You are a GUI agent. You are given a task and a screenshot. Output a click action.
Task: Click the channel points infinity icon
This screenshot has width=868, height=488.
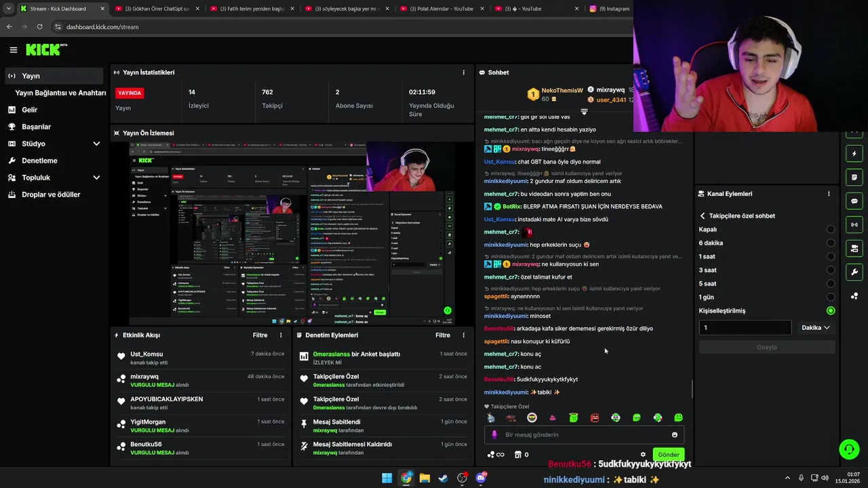click(496, 455)
